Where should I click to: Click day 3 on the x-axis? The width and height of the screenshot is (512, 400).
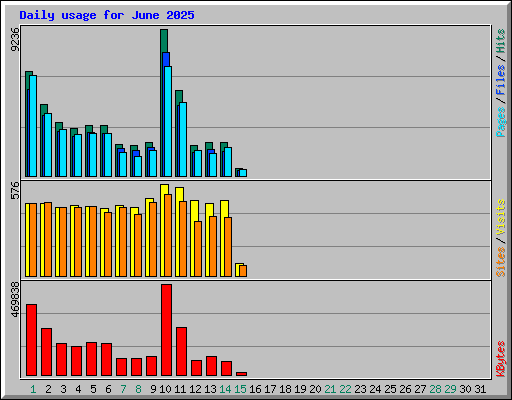click(x=63, y=389)
